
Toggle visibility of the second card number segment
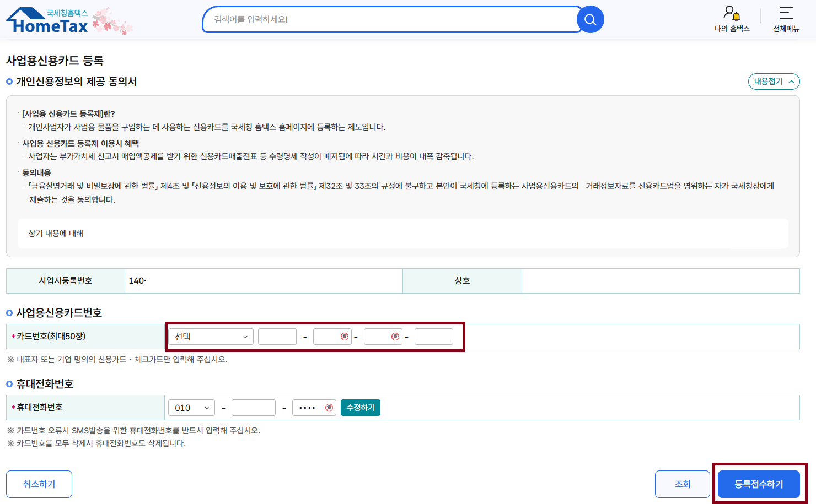pyautogui.click(x=345, y=336)
